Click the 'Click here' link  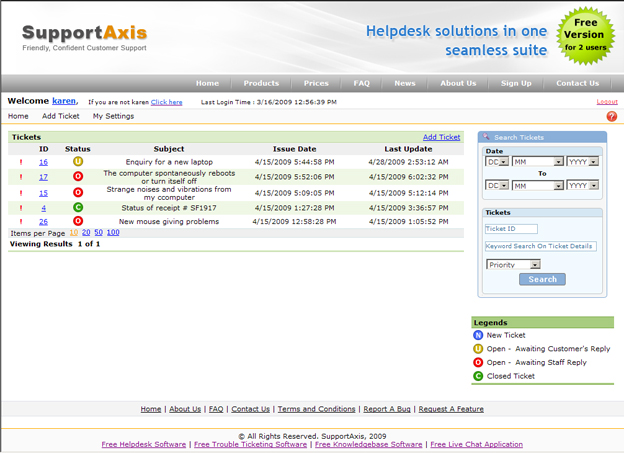166,102
